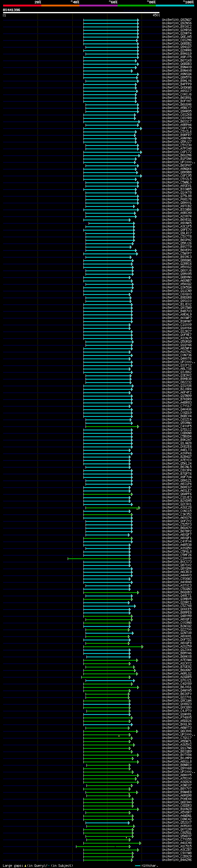
Task: Click the alignment bar for UniRef100_Q9ZNQ7
Action: [111, 20]
